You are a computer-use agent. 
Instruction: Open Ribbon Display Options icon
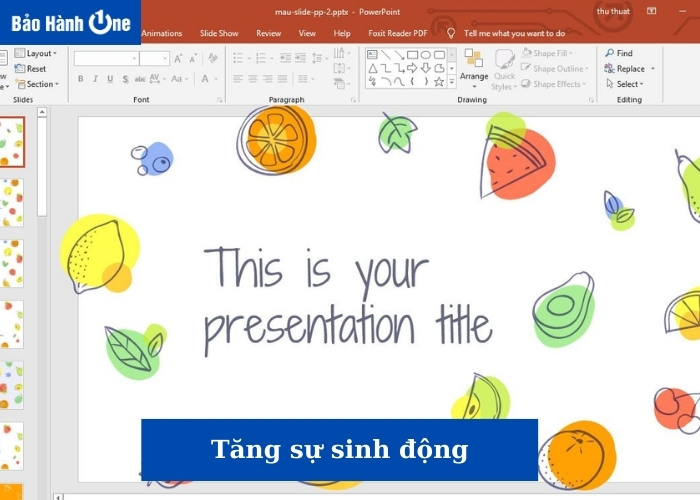[x=652, y=11]
